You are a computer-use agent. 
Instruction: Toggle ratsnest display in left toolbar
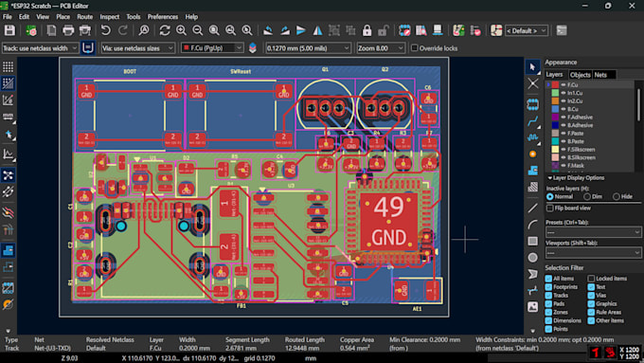point(8,175)
